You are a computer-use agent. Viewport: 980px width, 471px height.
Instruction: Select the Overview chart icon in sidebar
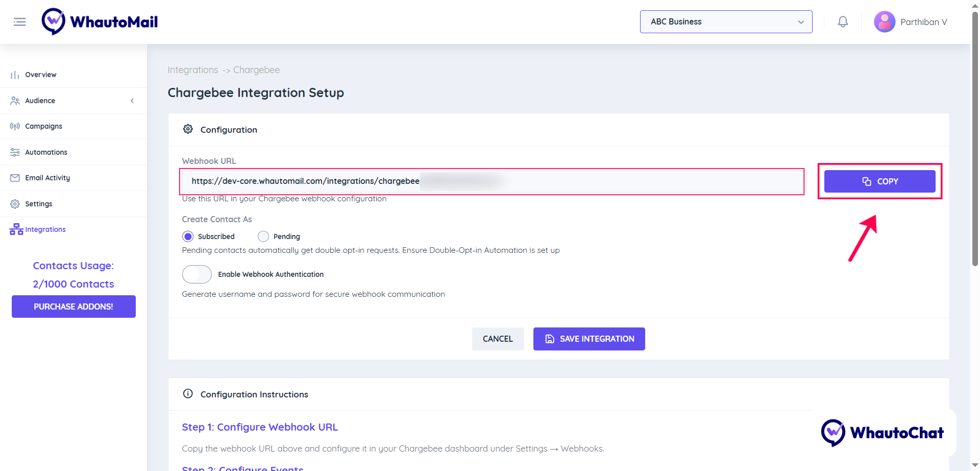point(14,75)
